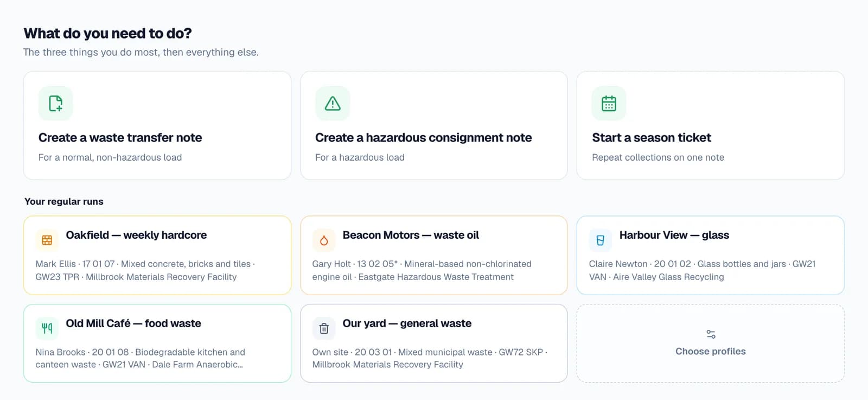Click the oil droplet icon beside Beacon Motors
This screenshot has height=400, width=868.
click(324, 240)
